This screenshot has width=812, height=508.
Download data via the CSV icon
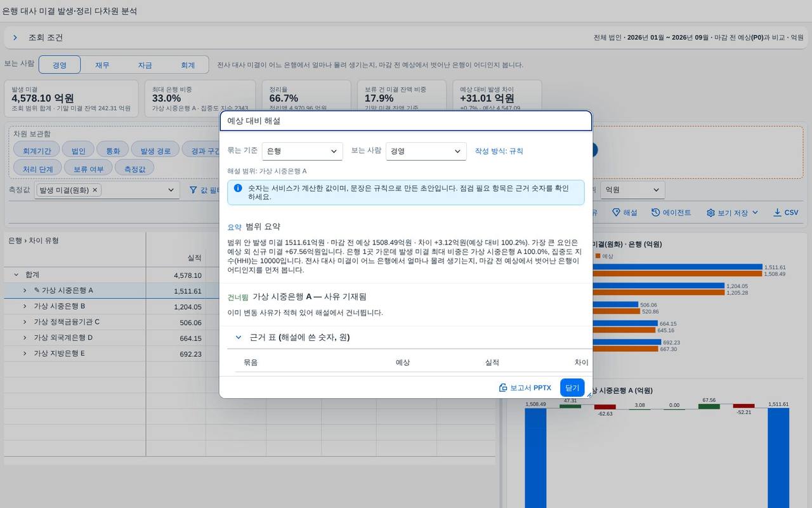777,213
